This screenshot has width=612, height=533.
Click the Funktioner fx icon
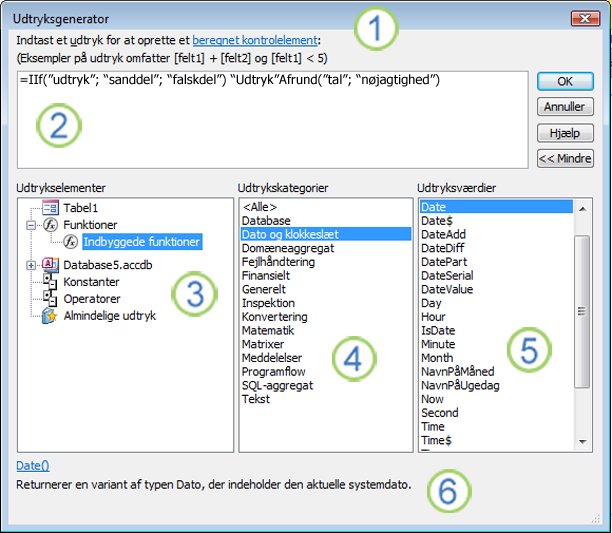(x=50, y=225)
